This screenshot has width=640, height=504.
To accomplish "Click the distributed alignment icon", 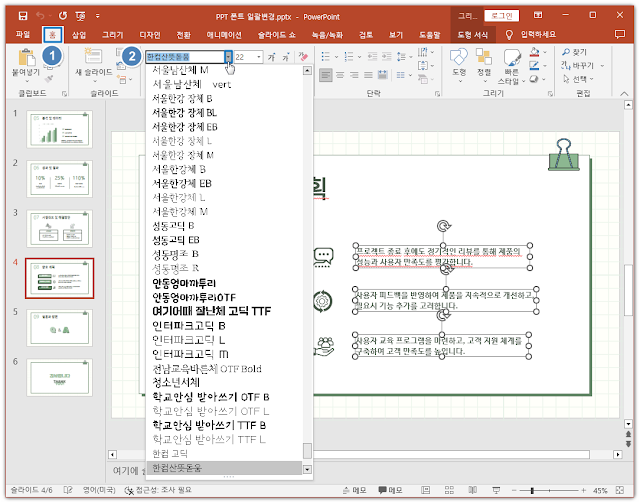I will (x=382, y=75).
